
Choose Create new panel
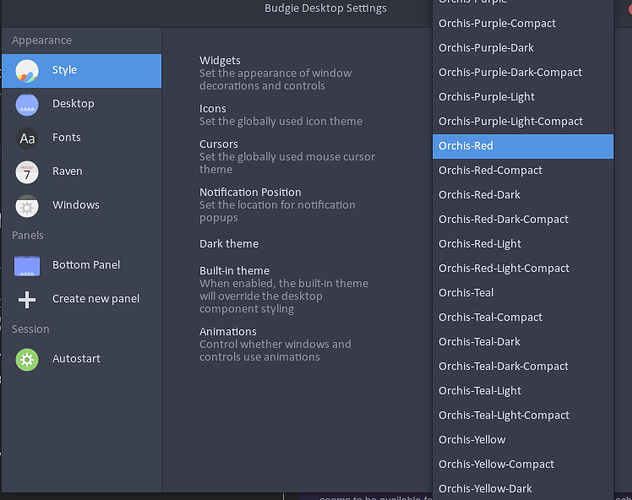[x=82, y=300]
